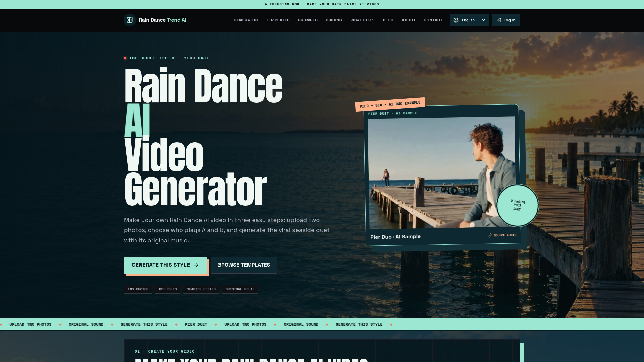Click the Rain Dance Trend AI logo icon
The image size is (644, 362).
[x=130, y=20]
